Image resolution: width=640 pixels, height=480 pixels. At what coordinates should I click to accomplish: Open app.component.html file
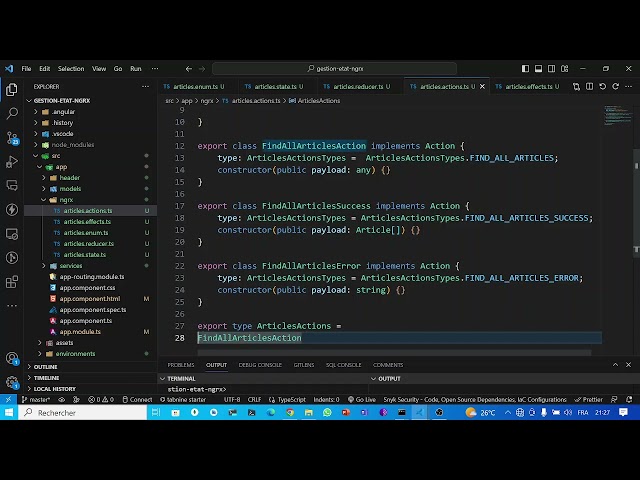coord(90,299)
